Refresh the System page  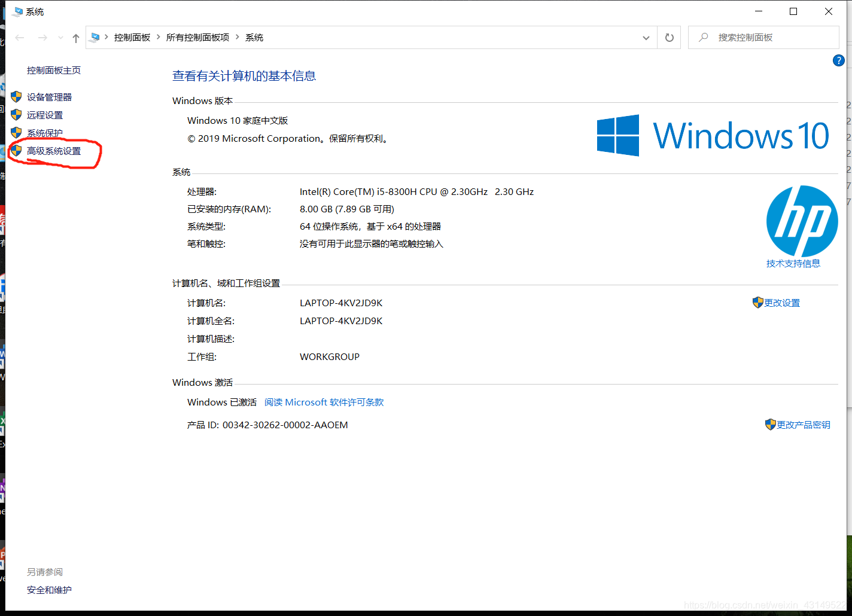(669, 38)
